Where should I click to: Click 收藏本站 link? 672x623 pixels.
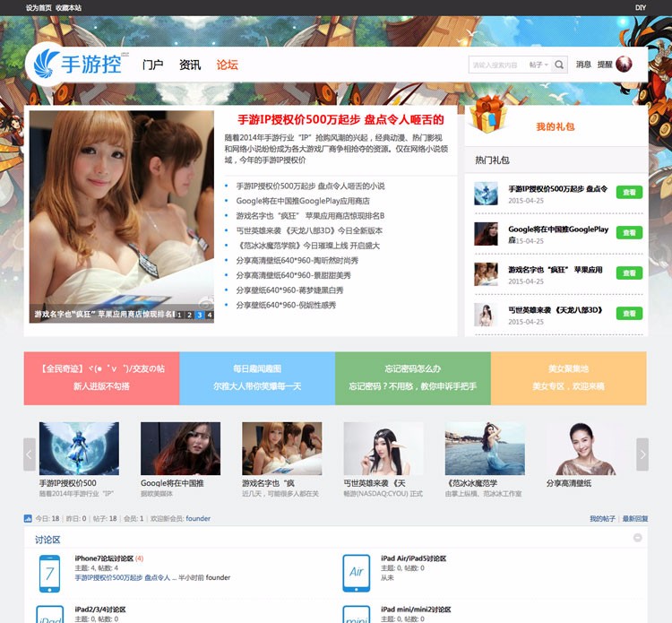(68, 8)
